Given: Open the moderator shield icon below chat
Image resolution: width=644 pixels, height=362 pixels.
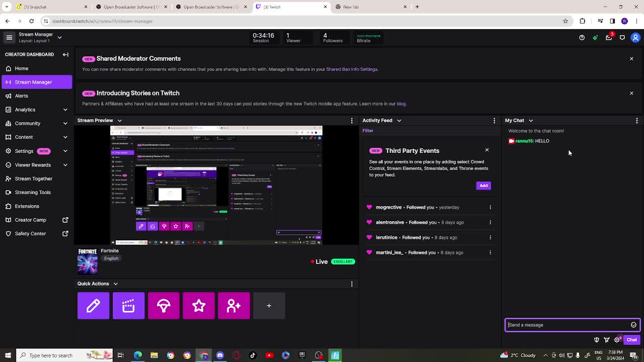Looking at the screenshot, I should pyautogui.click(x=597, y=340).
